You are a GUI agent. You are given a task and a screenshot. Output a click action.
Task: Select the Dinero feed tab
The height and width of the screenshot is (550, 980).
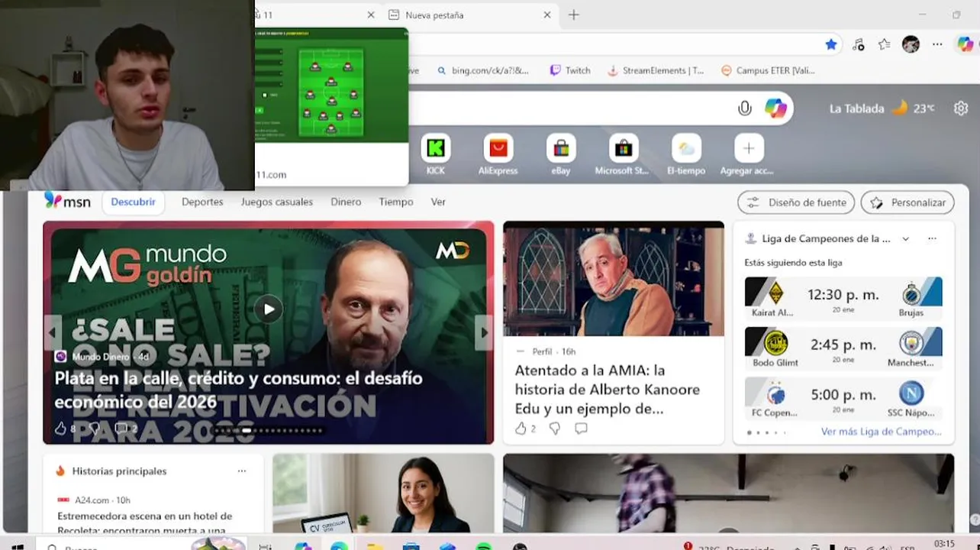(x=346, y=202)
